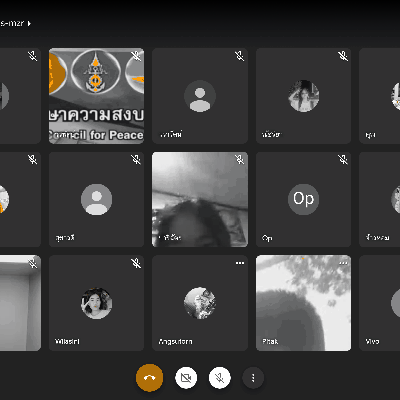
Task: Toggle the muted microphone button in the bottom bar
Action: [219, 378]
